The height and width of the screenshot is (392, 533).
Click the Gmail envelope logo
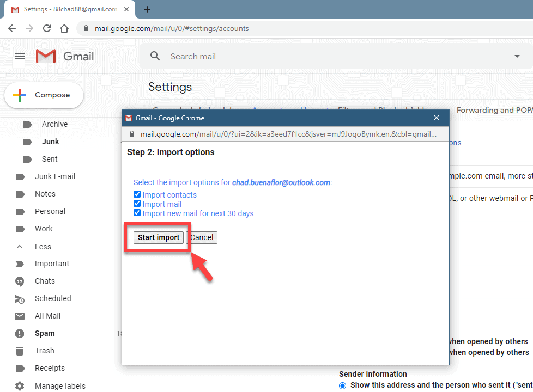46,56
